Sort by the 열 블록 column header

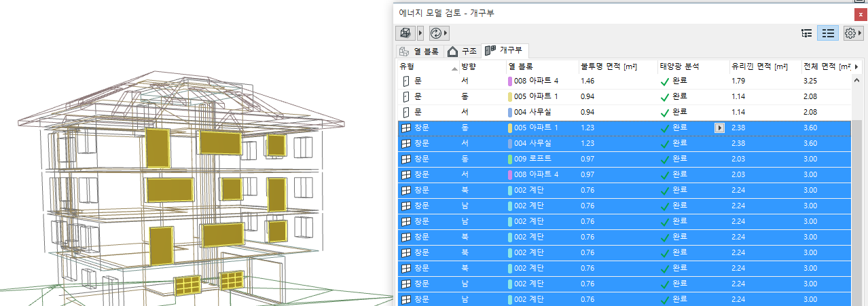541,66
